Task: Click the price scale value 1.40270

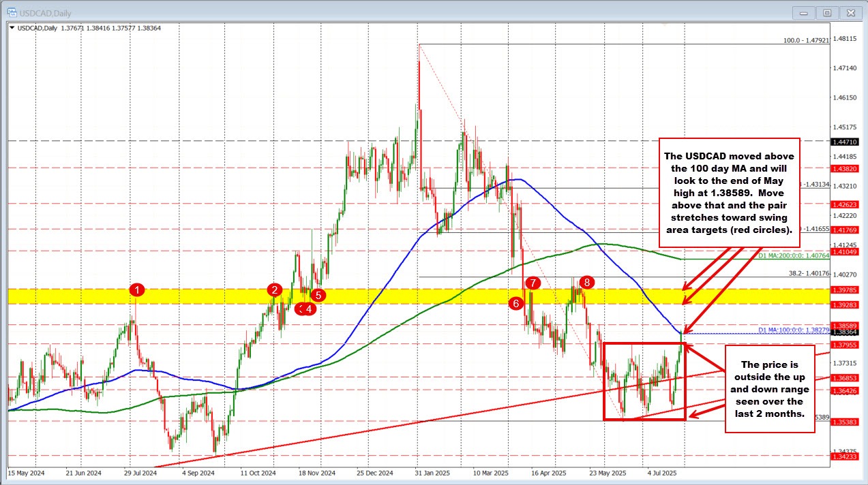Action: click(x=846, y=274)
